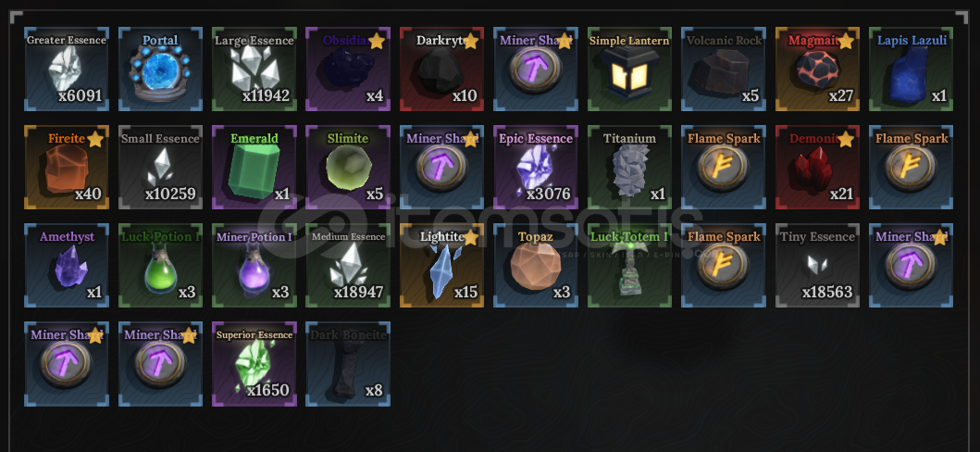Select the Emerald item
Viewport: 980px width, 452px height.
[x=254, y=167]
